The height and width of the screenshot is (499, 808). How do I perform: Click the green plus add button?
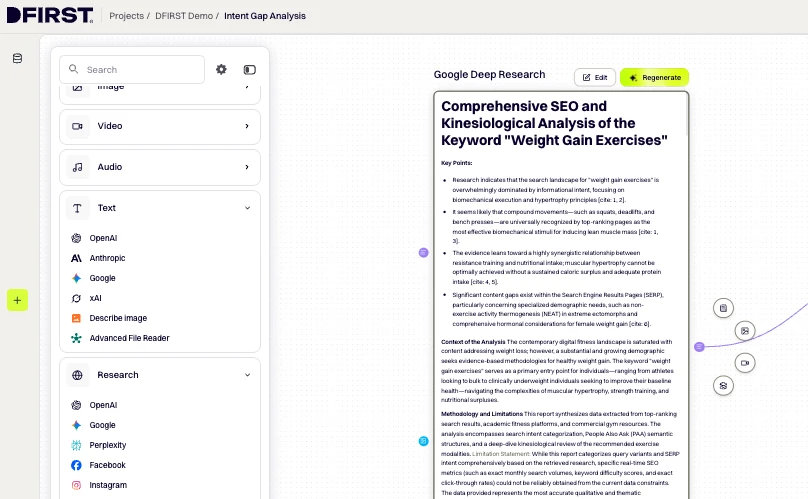click(x=17, y=300)
